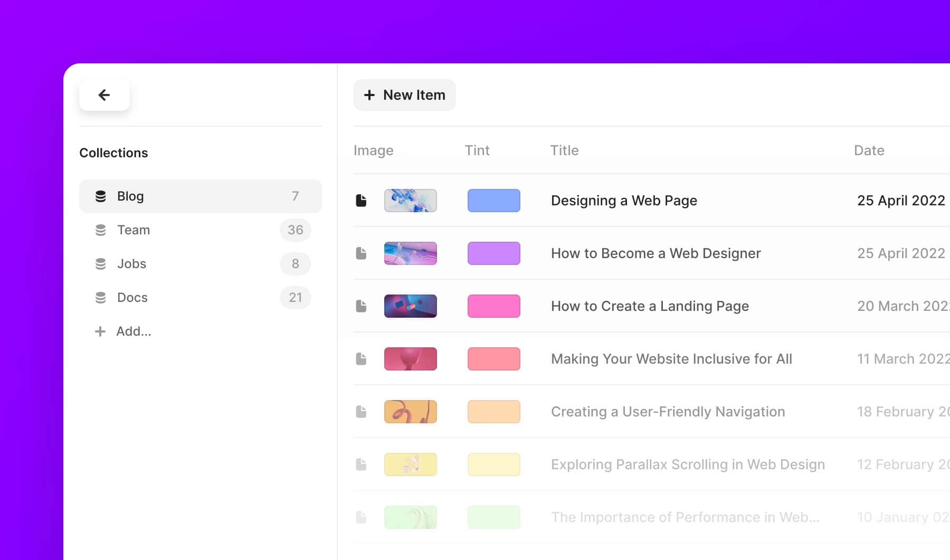Screen dimensions: 950x560
Task: Click the database icon beside Blog
Action: point(100,196)
